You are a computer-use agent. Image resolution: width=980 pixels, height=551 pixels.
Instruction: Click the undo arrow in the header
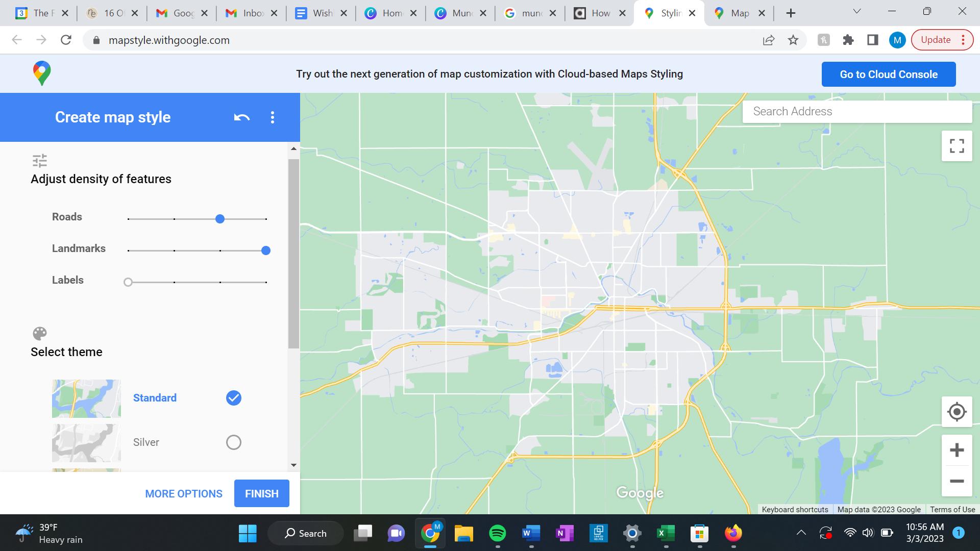(x=242, y=117)
